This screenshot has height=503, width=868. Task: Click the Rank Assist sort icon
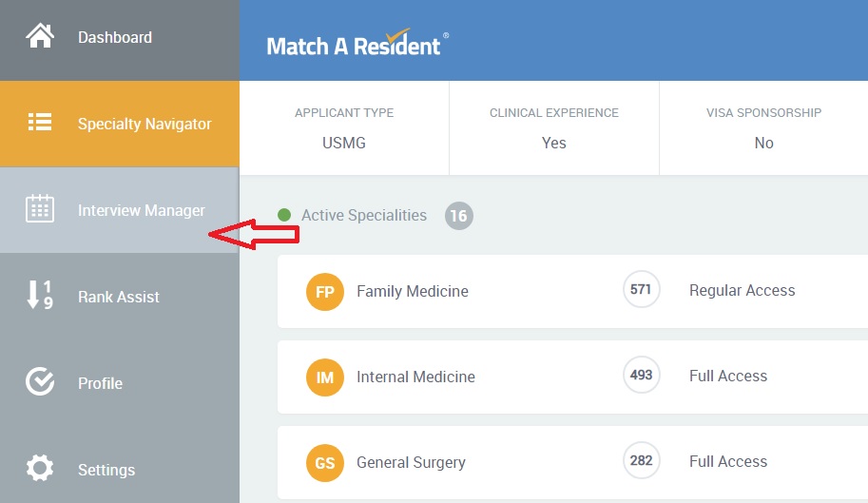[x=40, y=295]
